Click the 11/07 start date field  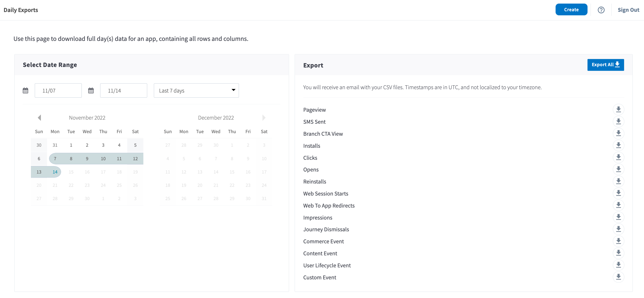[58, 90]
